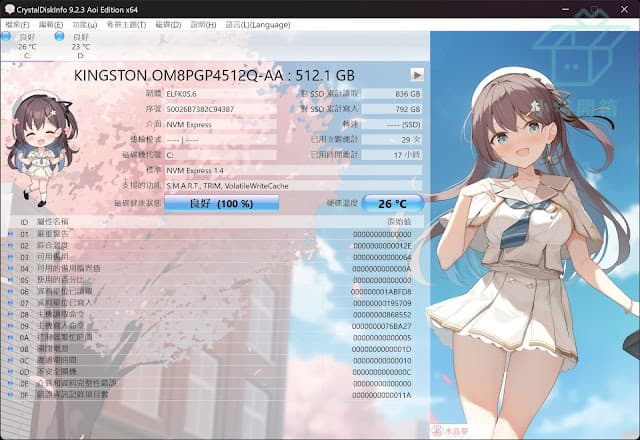The height and width of the screenshot is (440, 640).
Task: Click the raw values column header at right
Action: pyautogui.click(x=399, y=222)
